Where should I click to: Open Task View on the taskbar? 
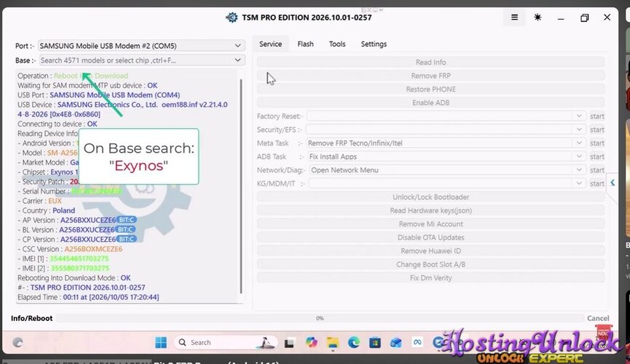(x=289, y=343)
